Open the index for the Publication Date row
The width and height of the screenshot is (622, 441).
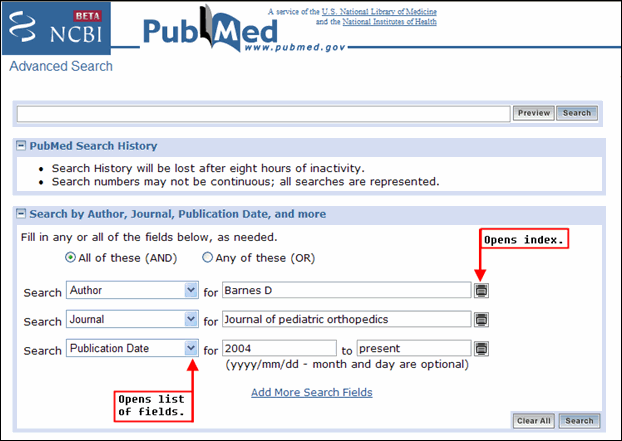point(481,349)
